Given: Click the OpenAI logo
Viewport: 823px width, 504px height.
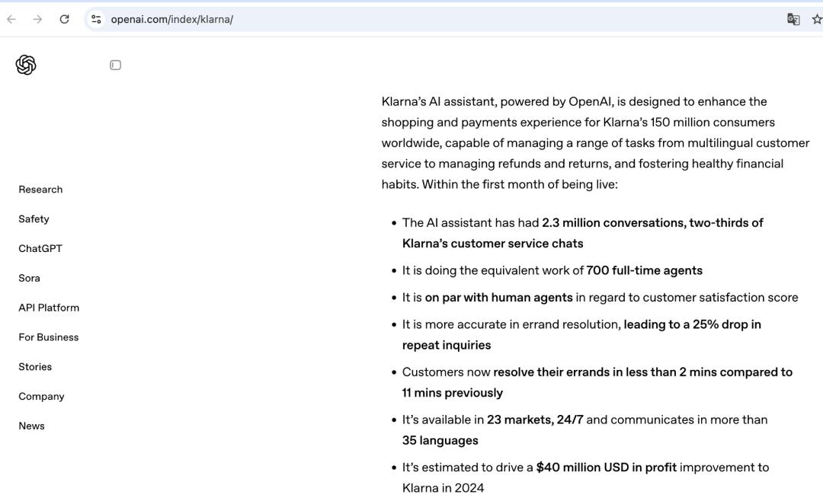Looking at the screenshot, I should pos(26,65).
